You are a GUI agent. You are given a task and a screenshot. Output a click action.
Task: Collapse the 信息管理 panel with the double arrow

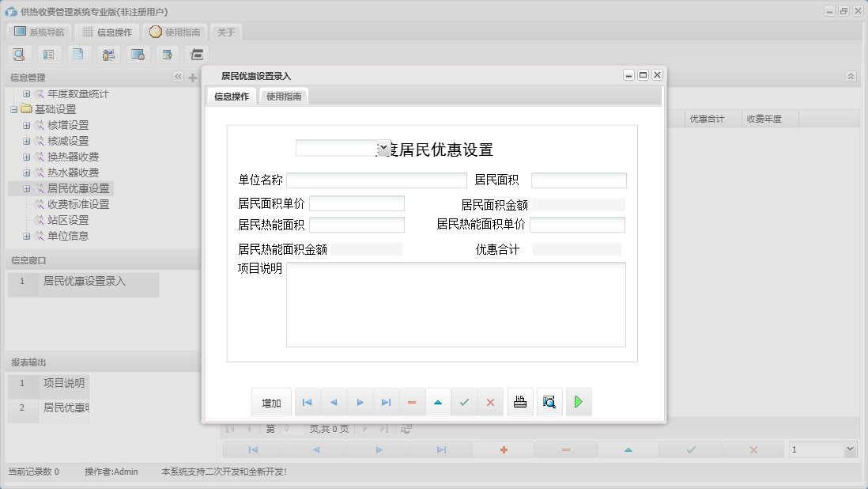pos(178,77)
